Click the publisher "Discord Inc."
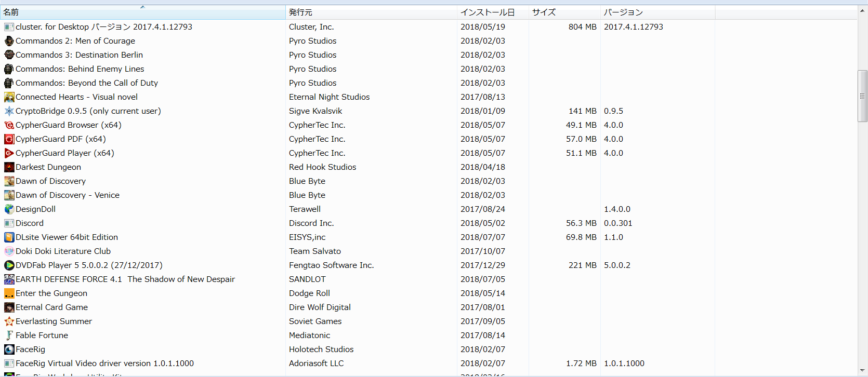Viewport: 868px width, 377px height. pos(311,223)
